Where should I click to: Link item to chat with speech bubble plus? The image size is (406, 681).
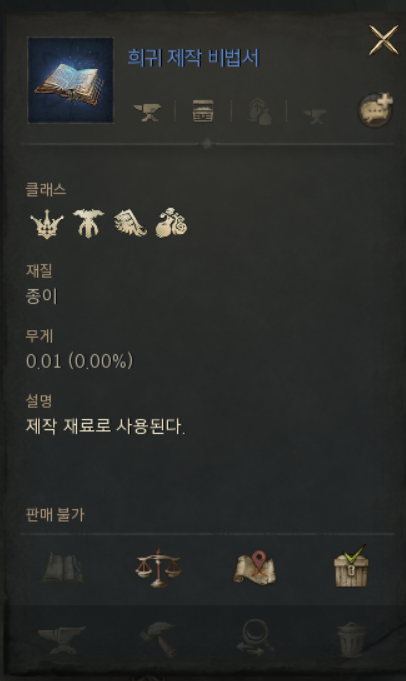376,109
